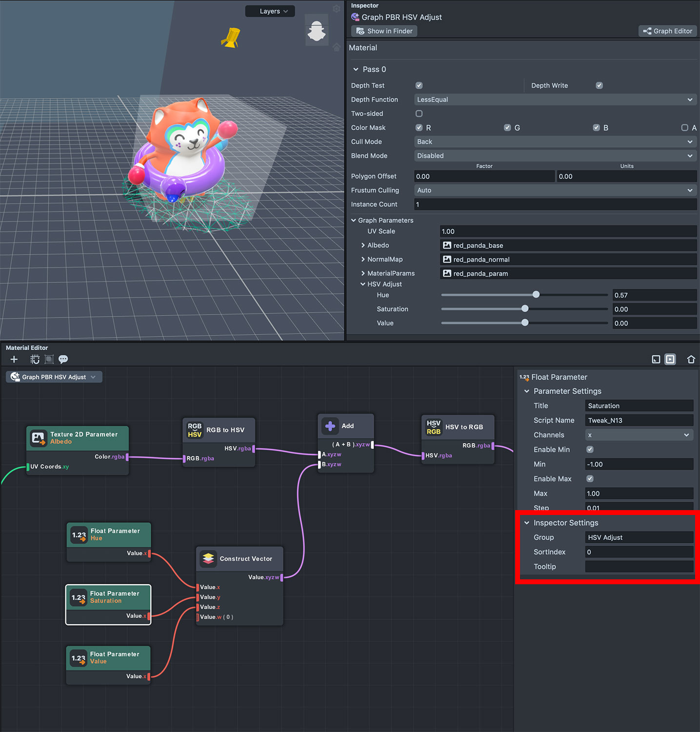The image size is (700, 732).
Task: Select the RGB to HSV node icon
Action: [195, 430]
